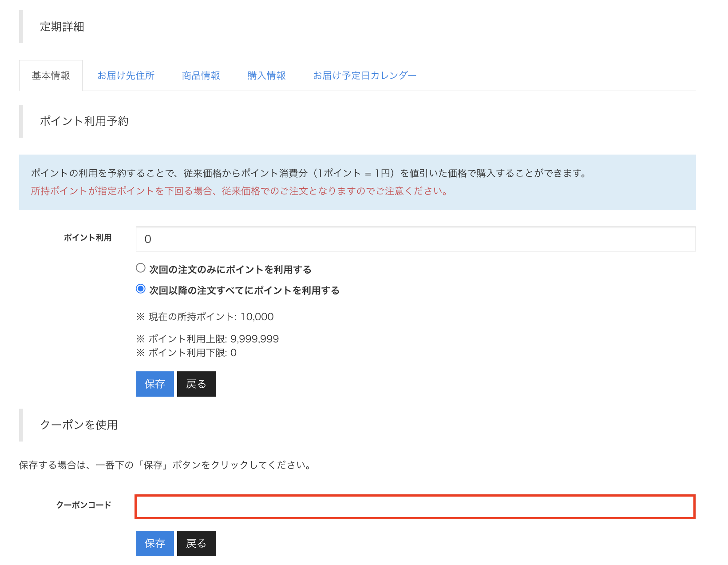Click into the クーポンコード input field
Image resolution: width=728 pixels, height=565 pixels.
(415, 507)
